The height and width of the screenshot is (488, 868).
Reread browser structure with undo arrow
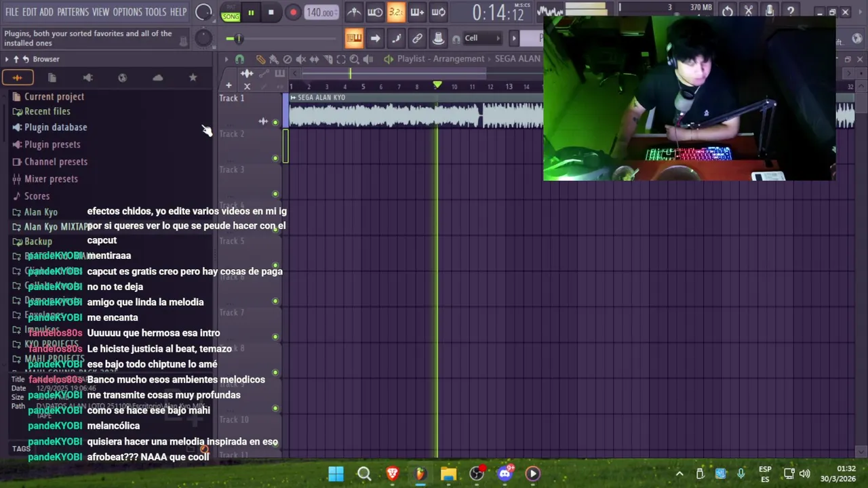tap(26, 59)
